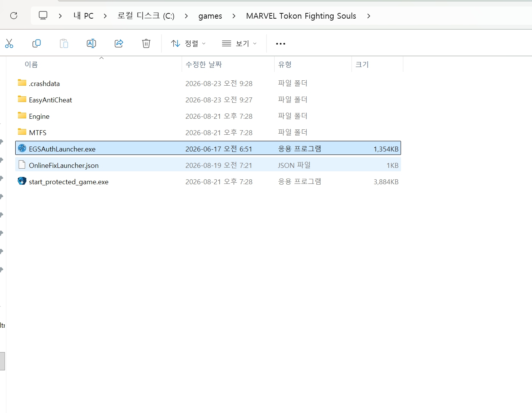Screen dimensions: 532x413
Task: Select the EasyAntiCheat folder icon
Action: [22, 99]
